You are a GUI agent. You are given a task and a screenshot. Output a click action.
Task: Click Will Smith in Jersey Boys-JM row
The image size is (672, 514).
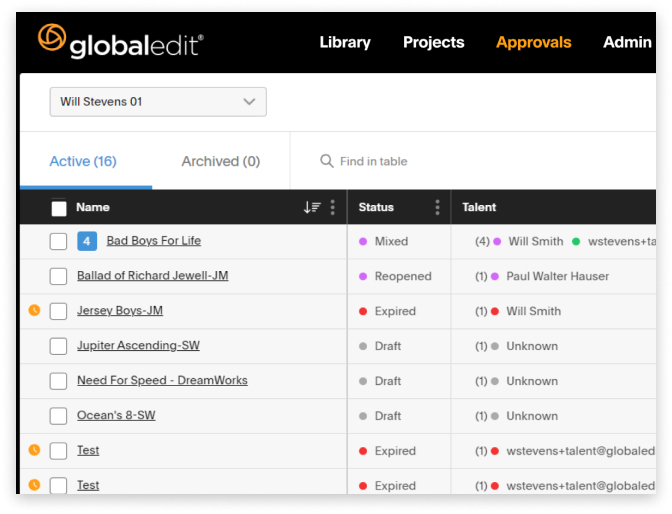click(534, 311)
